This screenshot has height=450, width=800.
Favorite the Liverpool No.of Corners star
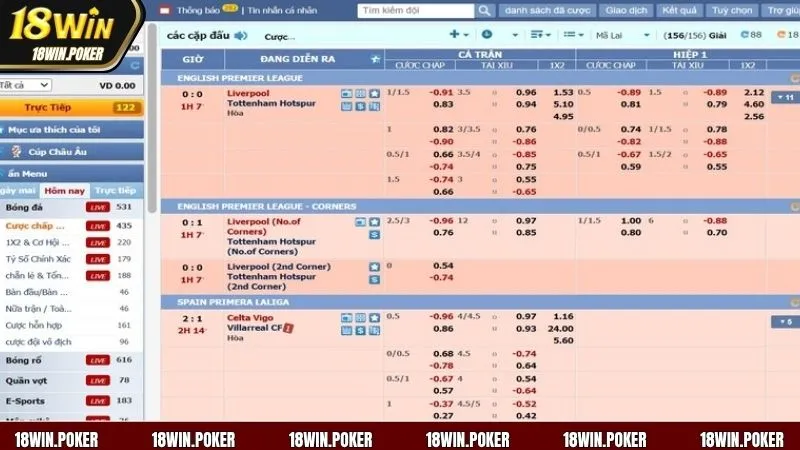click(x=374, y=222)
